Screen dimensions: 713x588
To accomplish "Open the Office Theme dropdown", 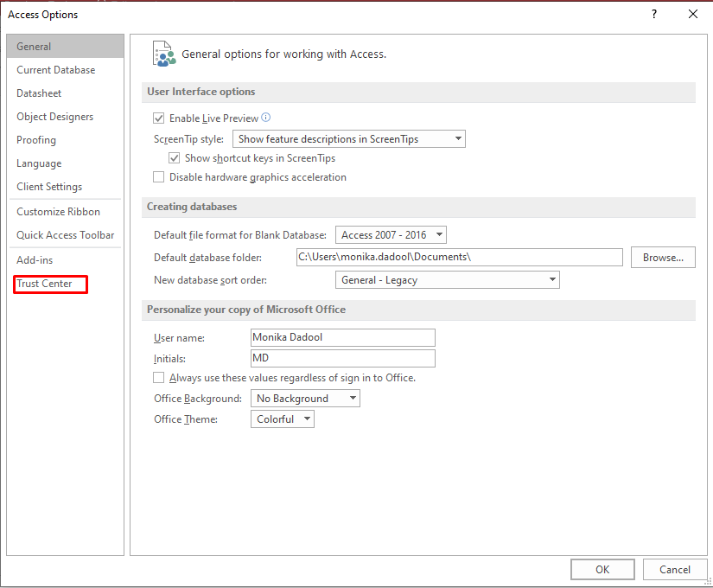I will pyautogui.click(x=283, y=419).
